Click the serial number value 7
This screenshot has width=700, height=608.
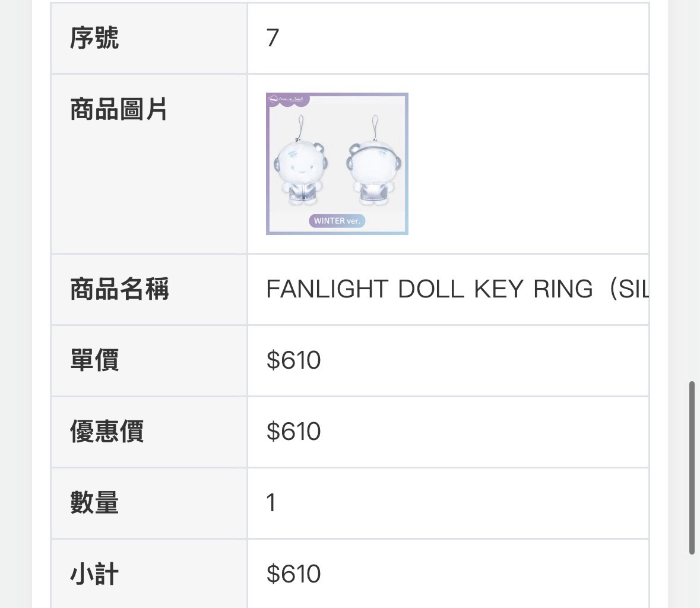tap(273, 39)
